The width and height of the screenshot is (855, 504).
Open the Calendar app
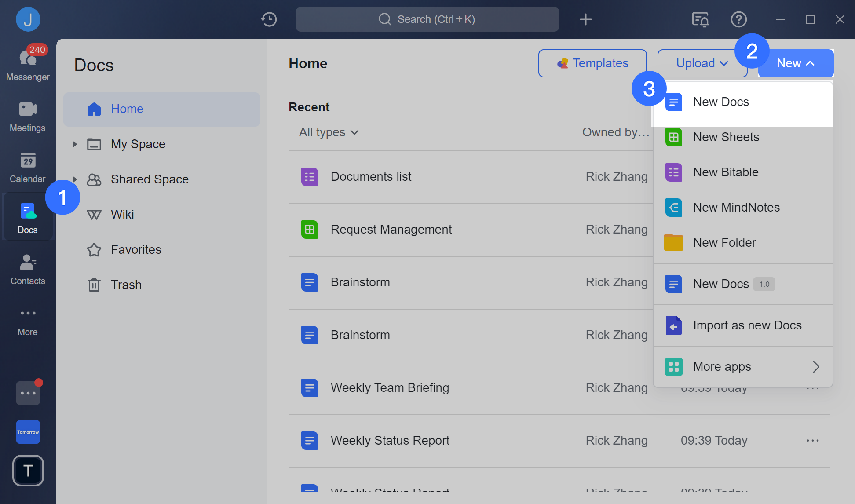point(27,167)
